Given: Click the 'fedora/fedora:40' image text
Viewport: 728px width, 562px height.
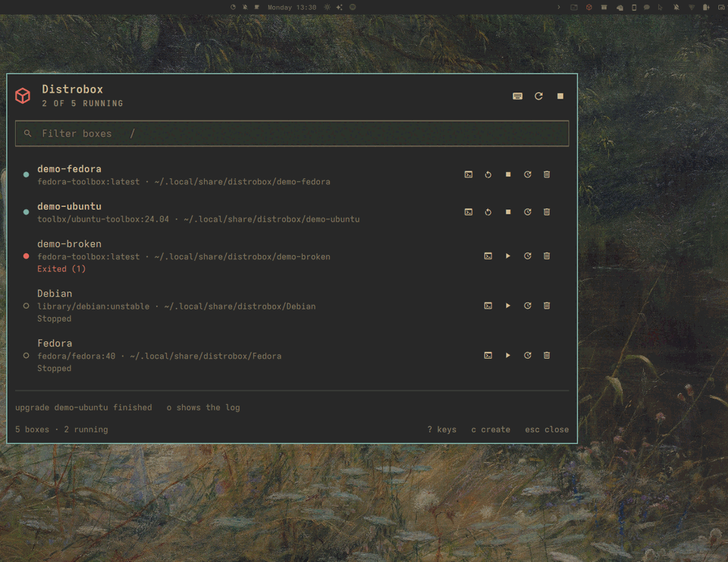Looking at the screenshot, I should pyautogui.click(x=76, y=356).
